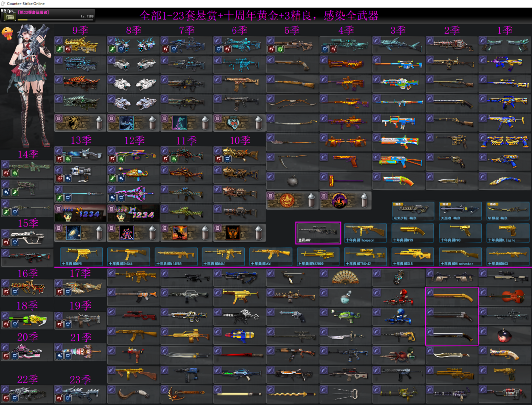The height and width of the screenshot is (405, 532).
Task: Select the 十年典藏M4A1 gold rifle
Action: tap(223, 256)
